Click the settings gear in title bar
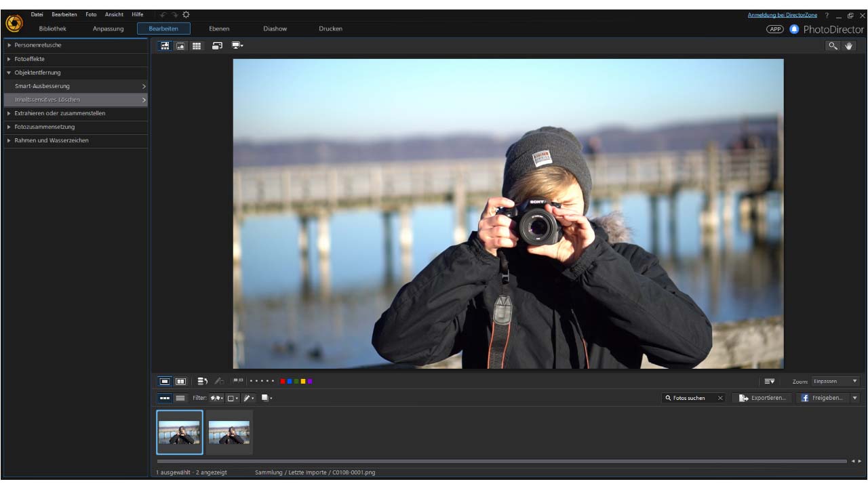Screen dimensions: 868x488 click(x=186, y=14)
